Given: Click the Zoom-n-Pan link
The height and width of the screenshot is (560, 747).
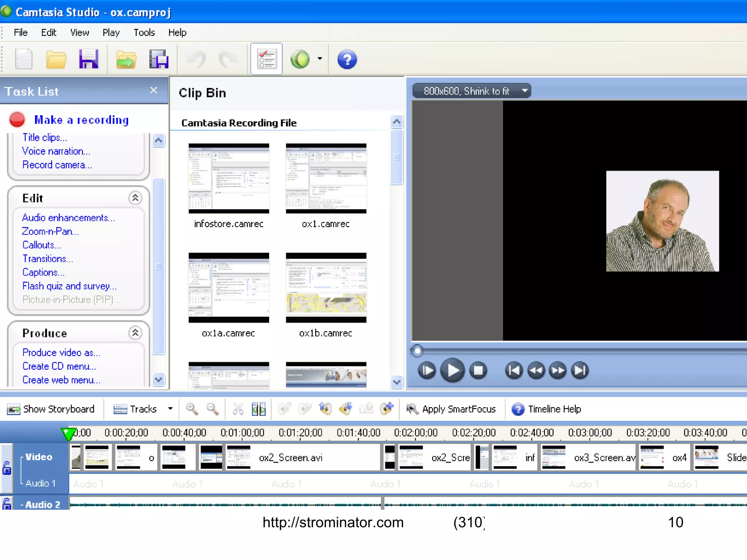Looking at the screenshot, I should [x=50, y=231].
